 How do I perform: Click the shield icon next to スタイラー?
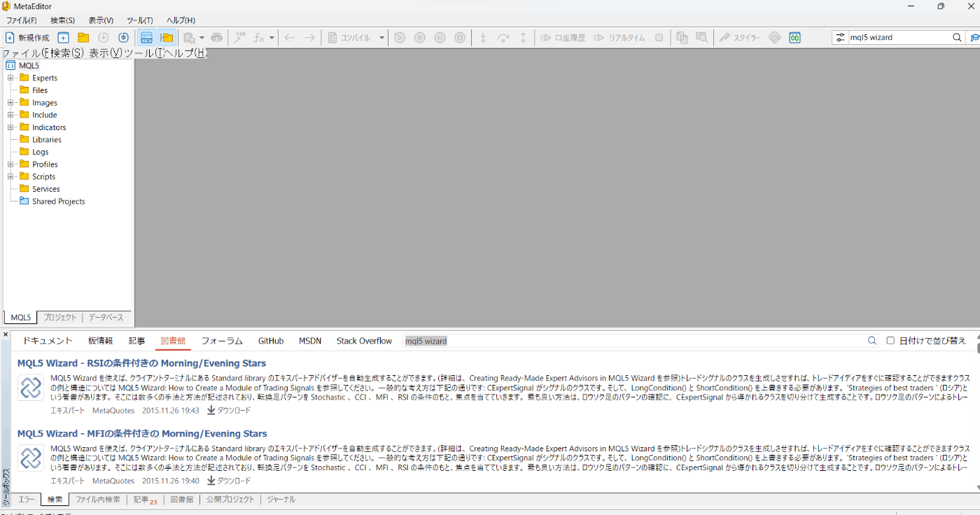click(774, 38)
